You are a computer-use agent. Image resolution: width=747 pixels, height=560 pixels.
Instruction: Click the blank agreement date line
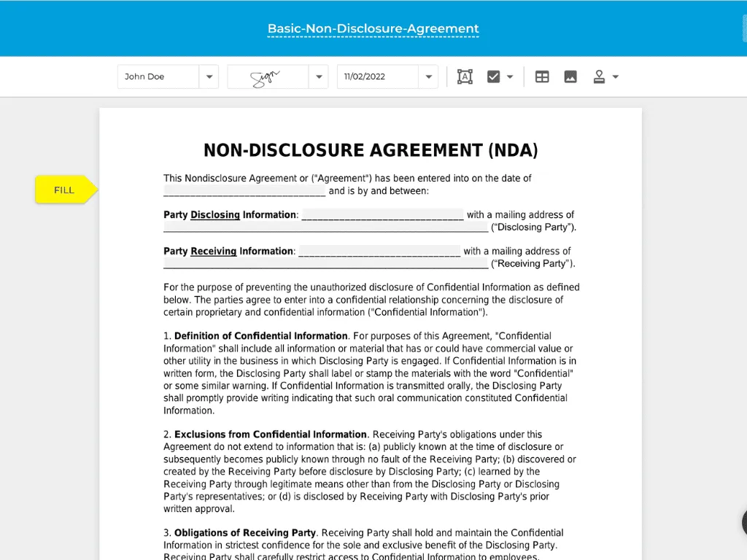coord(244,190)
